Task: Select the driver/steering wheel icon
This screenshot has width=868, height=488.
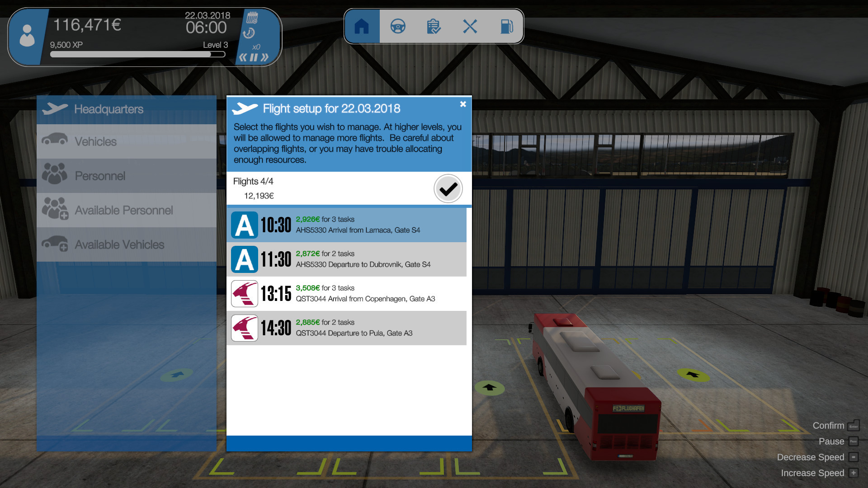Action: pos(397,27)
